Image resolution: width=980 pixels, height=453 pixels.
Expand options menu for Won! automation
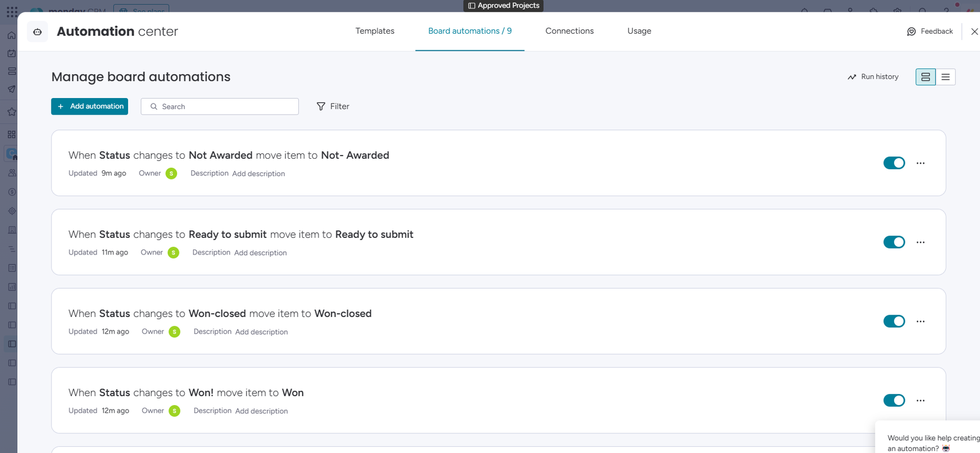point(920,400)
